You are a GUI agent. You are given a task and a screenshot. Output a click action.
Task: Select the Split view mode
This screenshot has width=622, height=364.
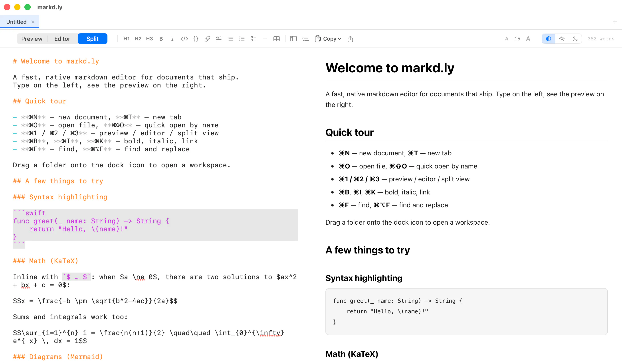pos(93,39)
